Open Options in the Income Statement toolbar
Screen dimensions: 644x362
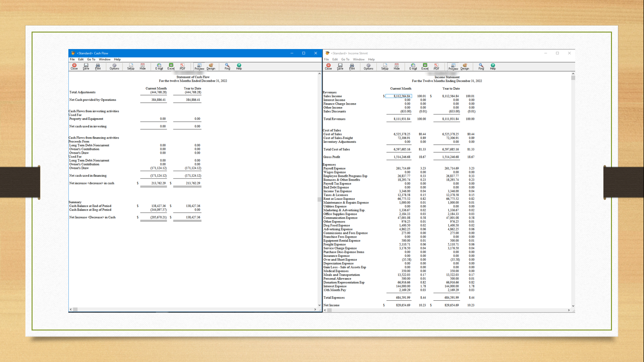[x=368, y=66]
